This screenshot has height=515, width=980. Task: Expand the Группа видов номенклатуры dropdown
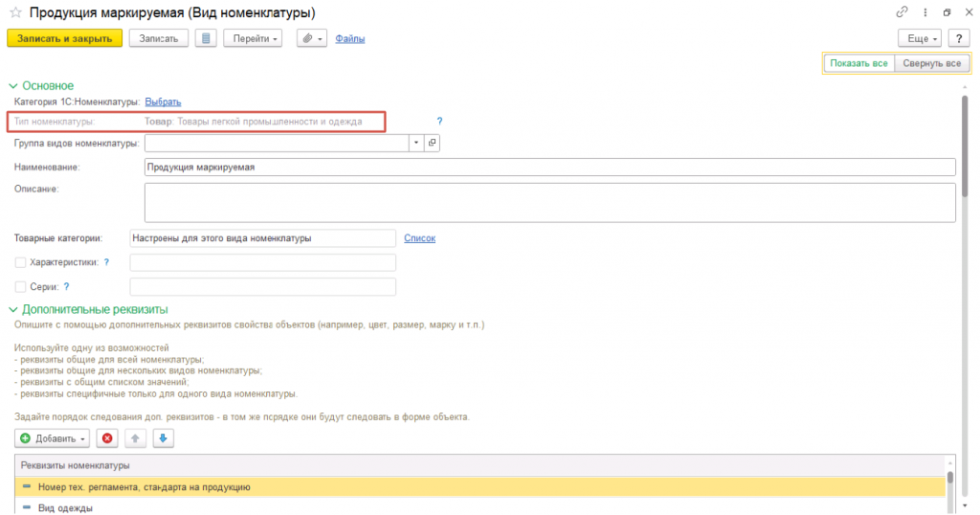click(x=416, y=143)
